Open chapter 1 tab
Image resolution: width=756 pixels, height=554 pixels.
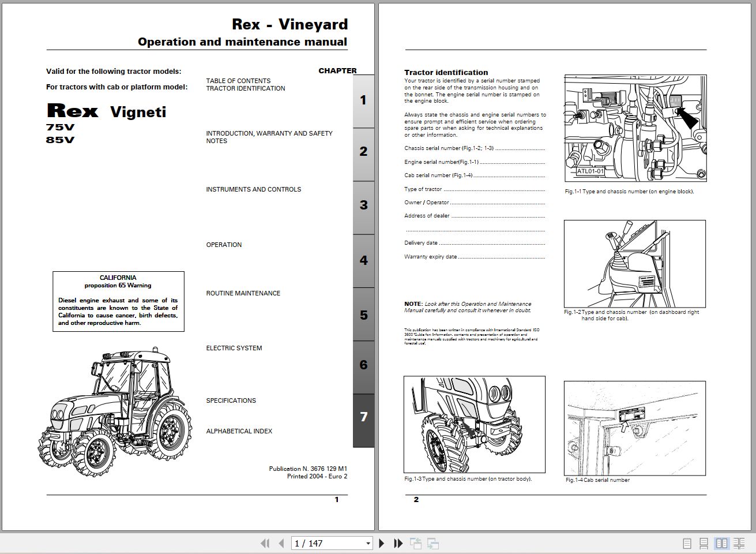point(363,101)
